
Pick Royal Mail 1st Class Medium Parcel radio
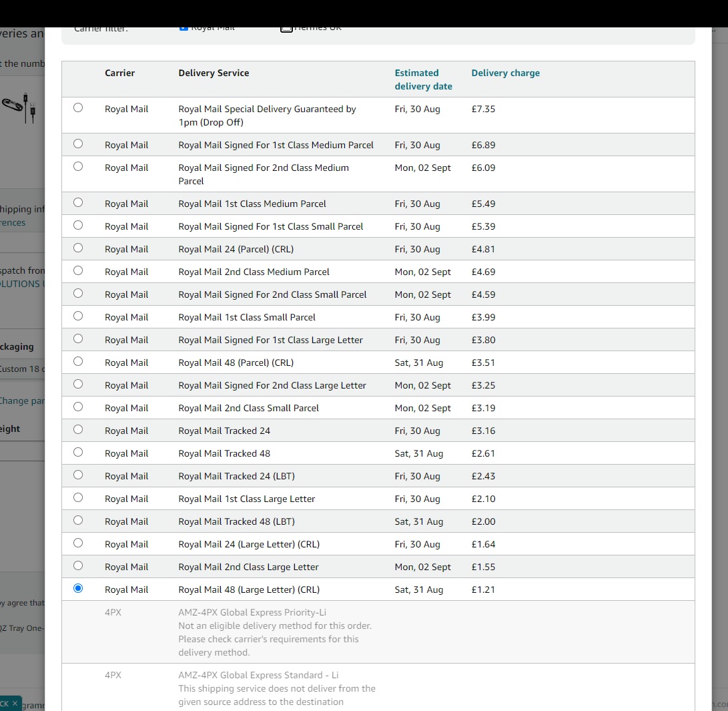(x=78, y=202)
